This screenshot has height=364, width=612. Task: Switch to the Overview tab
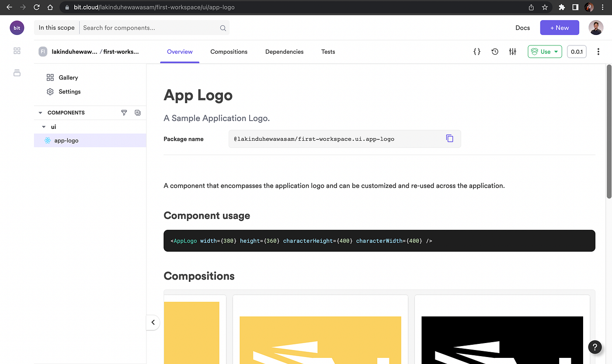pos(180,52)
